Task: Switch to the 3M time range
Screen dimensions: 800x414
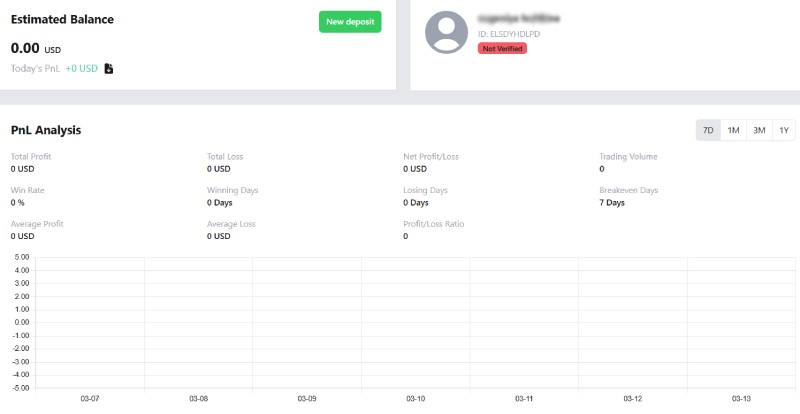Action: click(759, 130)
